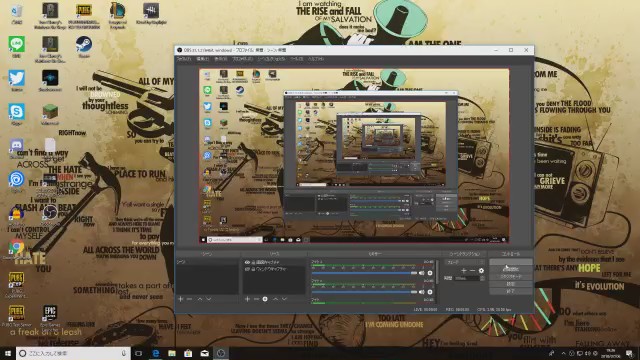Open the Scene Collection menu in OBS
The height and width of the screenshot is (360, 640).
point(271,59)
